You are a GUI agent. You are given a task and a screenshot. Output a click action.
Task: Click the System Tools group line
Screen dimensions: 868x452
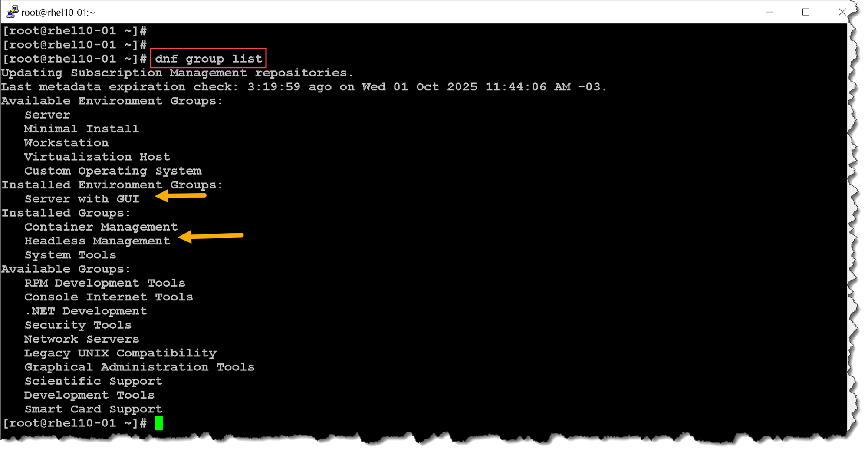(x=70, y=255)
